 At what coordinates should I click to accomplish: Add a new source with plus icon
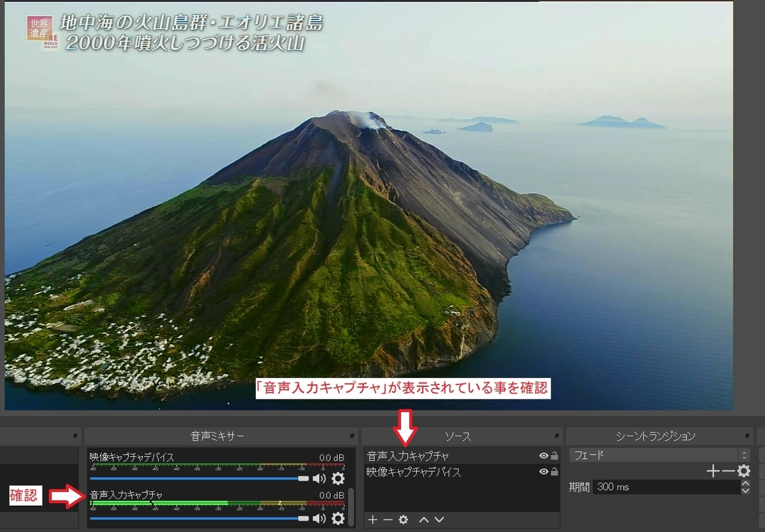(373, 519)
